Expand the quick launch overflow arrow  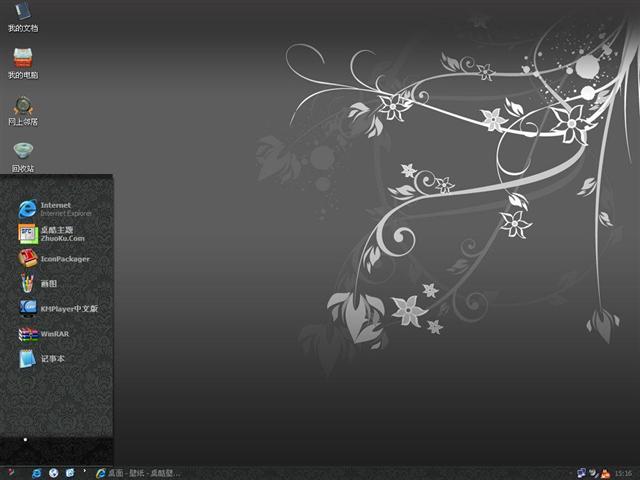[x=84, y=471]
